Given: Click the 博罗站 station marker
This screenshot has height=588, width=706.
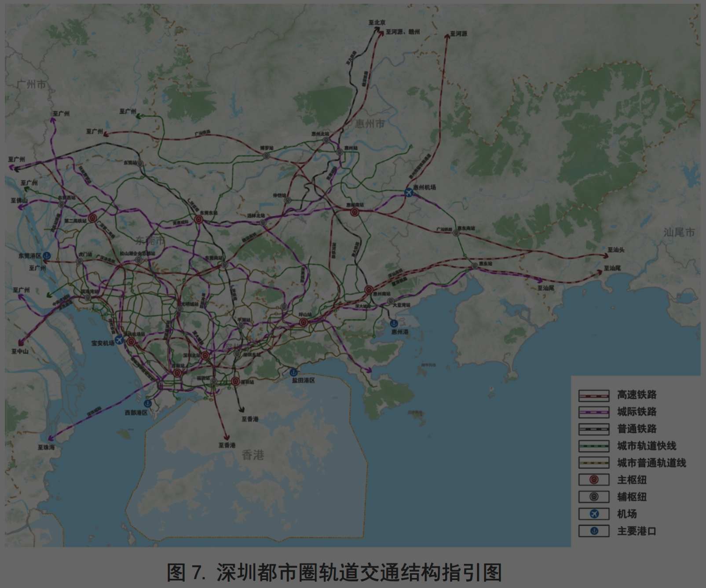Looking at the screenshot, I should pos(266,155).
